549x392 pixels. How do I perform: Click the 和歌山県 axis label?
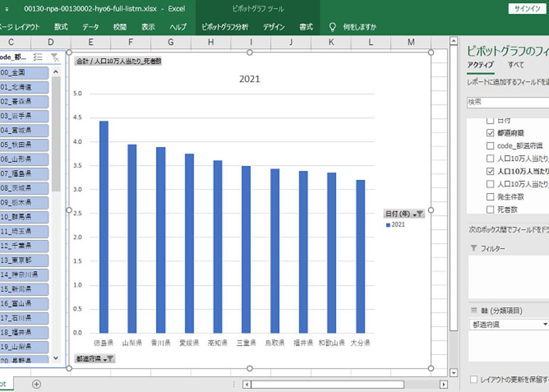coord(332,343)
